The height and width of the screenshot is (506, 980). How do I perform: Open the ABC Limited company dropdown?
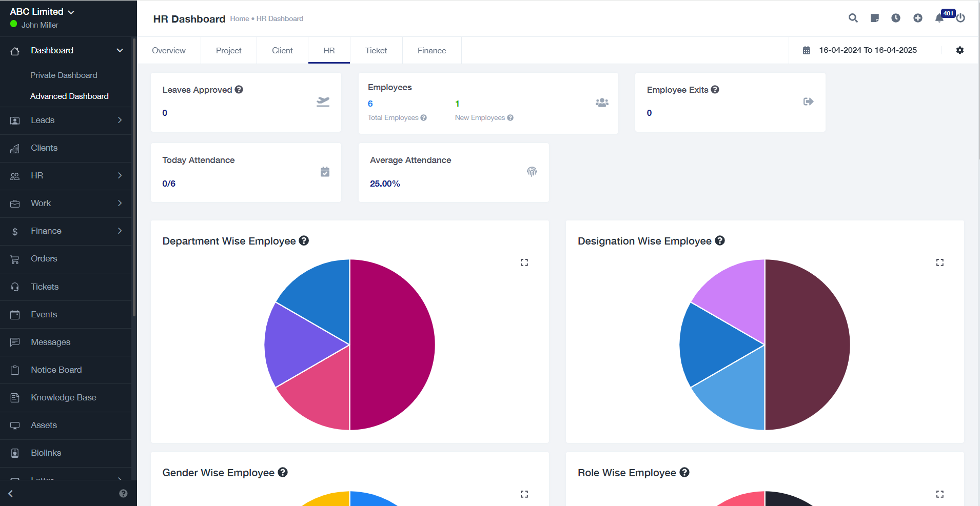click(42, 12)
